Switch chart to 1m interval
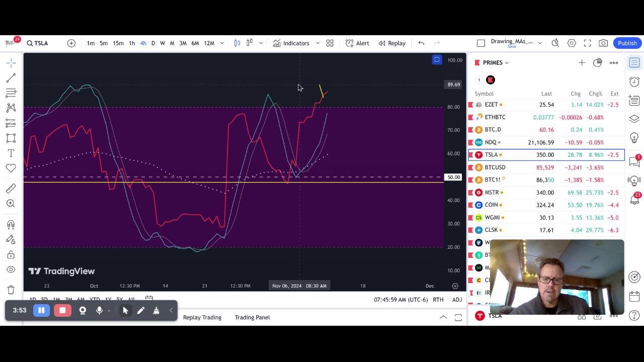The width and height of the screenshot is (644, 362). (x=91, y=43)
